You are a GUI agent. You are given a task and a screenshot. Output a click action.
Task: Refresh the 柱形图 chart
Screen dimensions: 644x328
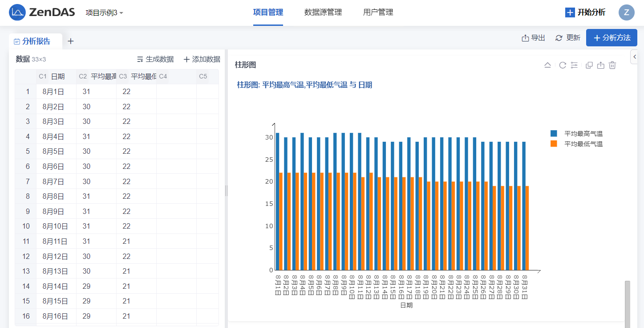(563, 65)
